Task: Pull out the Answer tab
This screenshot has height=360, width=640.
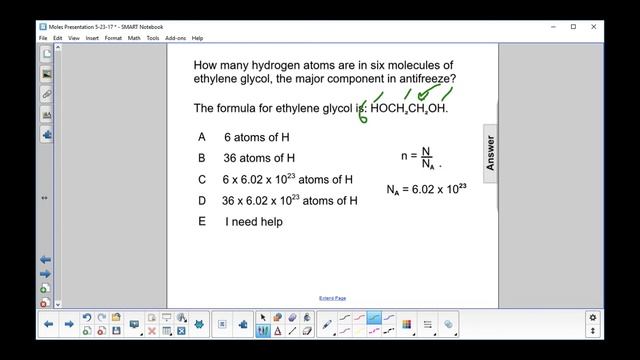Action: (x=490, y=153)
